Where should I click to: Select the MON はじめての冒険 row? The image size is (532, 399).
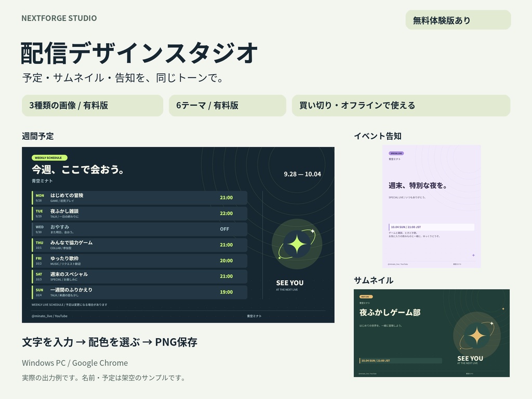139,198
